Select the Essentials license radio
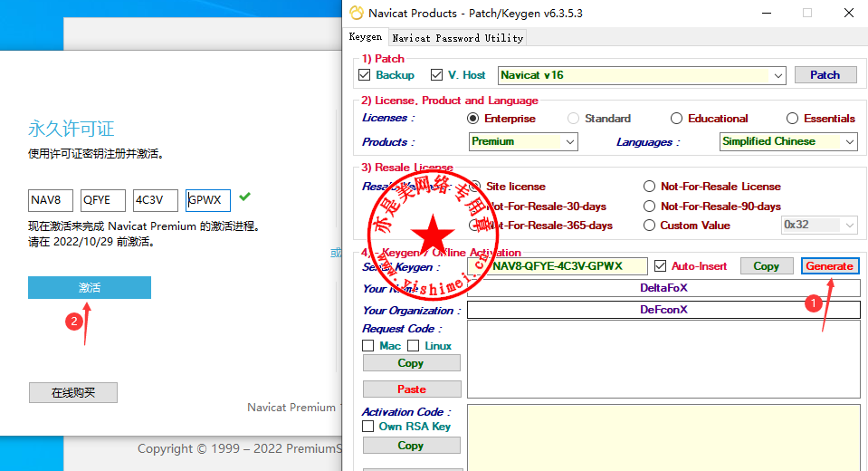 coord(792,119)
